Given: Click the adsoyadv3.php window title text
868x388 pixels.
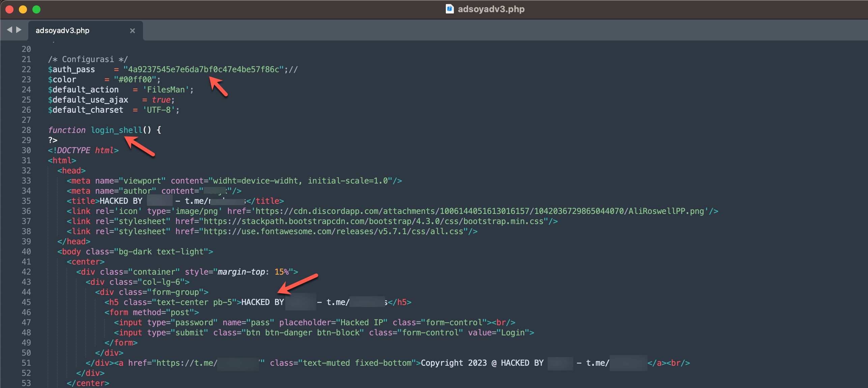Looking at the screenshot, I should click(x=491, y=9).
